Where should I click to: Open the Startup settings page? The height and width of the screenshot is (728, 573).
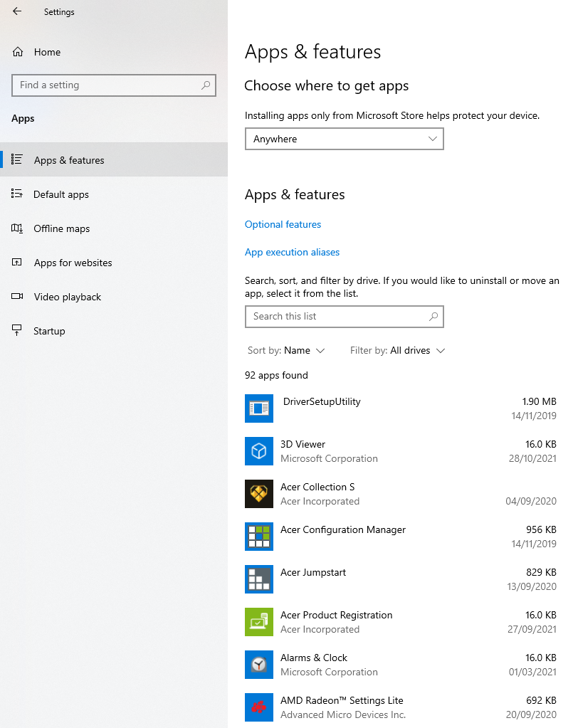point(49,331)
